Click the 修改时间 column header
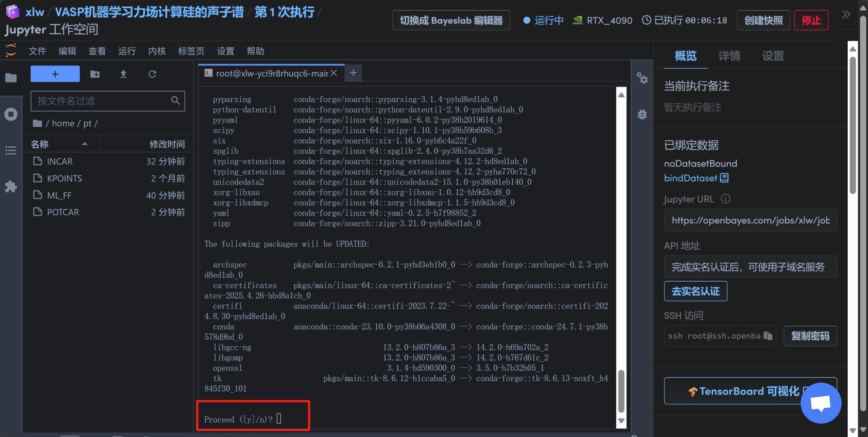Screen dimensions: 868x437 167,144
